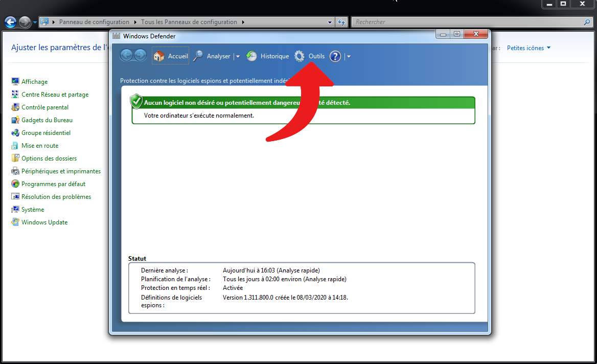Open the Gadgets du Bureau link

47,120
